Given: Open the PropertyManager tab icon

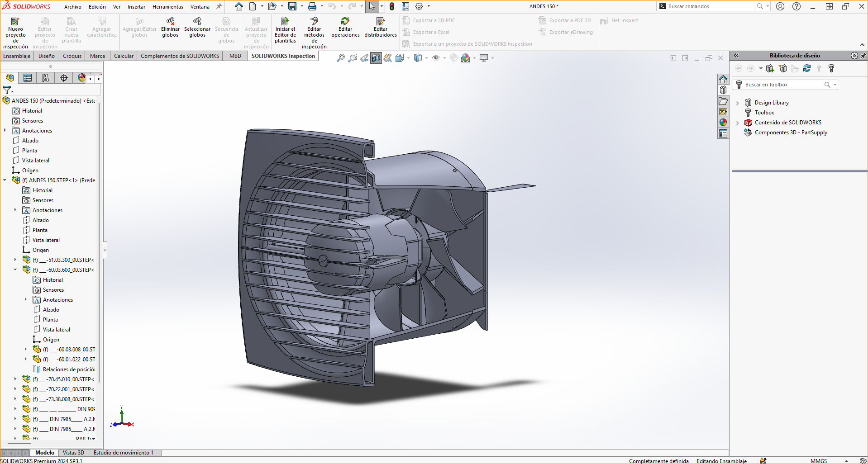Looking at the screenshot, I should pyautogui.click(x=28, y=78).
